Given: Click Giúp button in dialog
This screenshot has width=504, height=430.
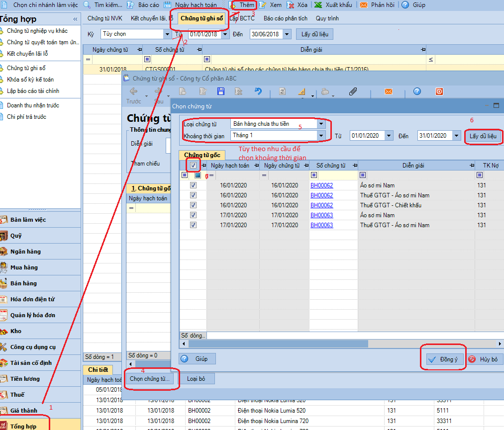Looking at the screenshot, I should tap(197, 359).
